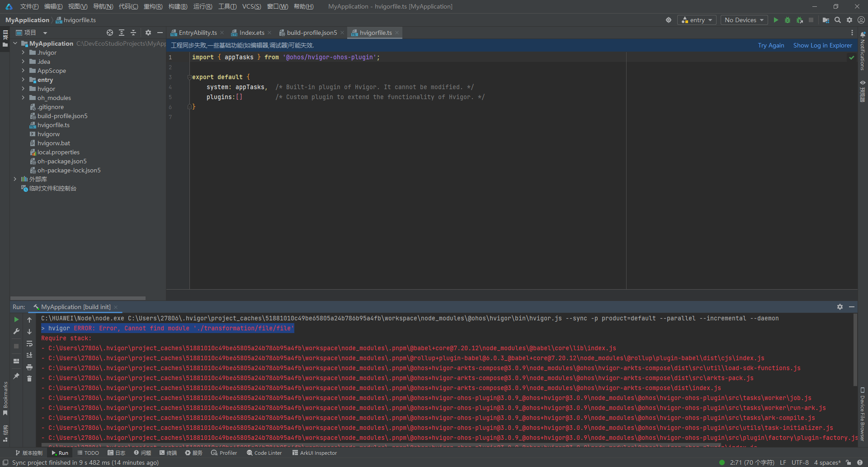The image size is (868, 467).
Task: Expand the AppScope folder in the project tree
Action: coord(23,71)
